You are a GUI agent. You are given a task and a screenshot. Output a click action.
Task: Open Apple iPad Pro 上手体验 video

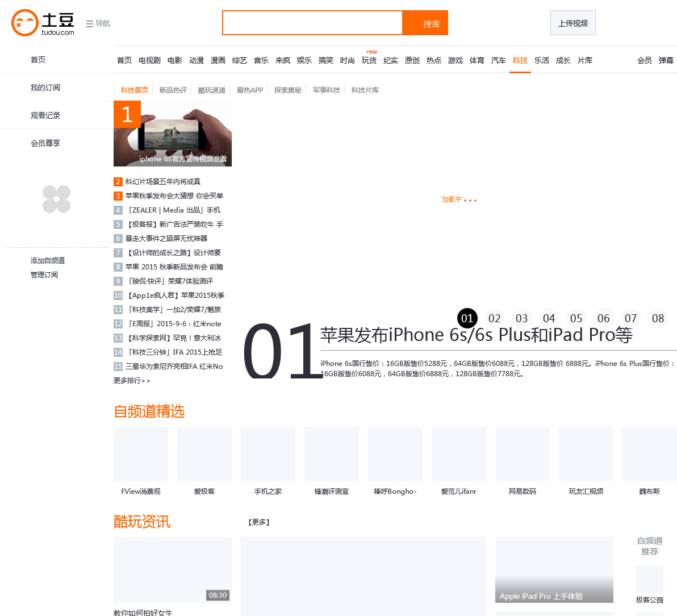point(554,570)
